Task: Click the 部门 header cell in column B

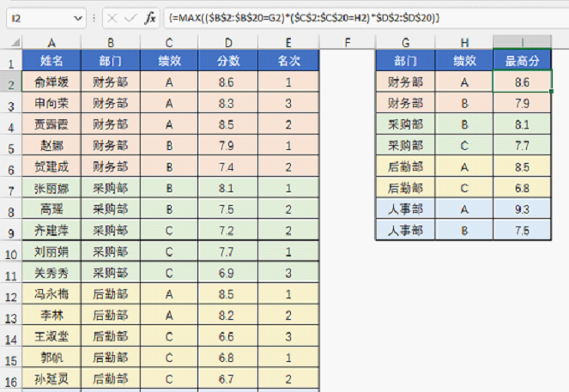Action: 111,60
